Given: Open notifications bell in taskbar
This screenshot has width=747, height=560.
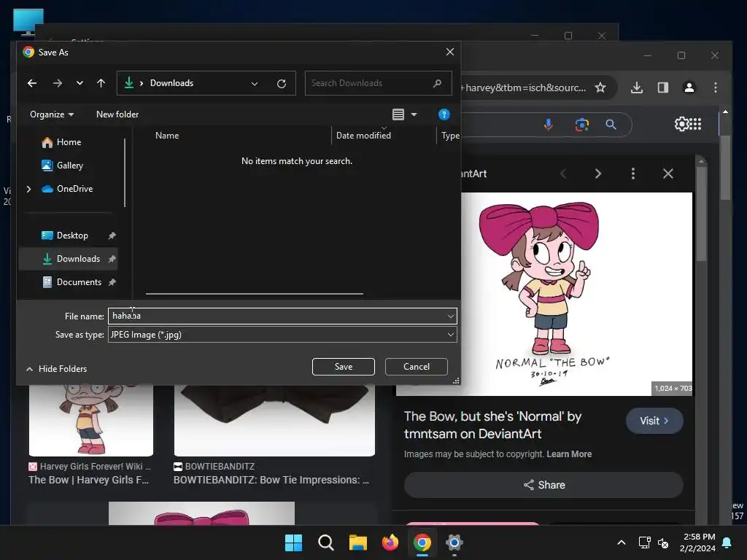Looking at the screenshot, I should click(727, 542).
